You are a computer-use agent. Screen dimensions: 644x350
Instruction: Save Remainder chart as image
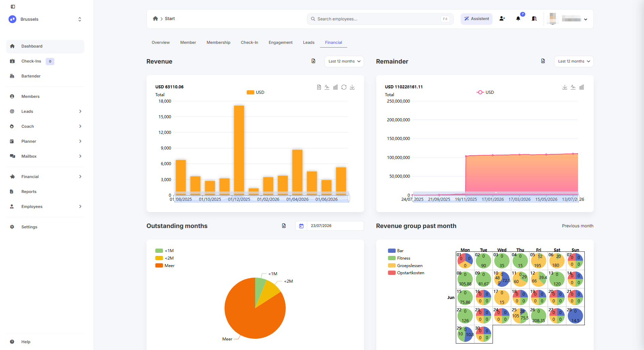point(565,87)
